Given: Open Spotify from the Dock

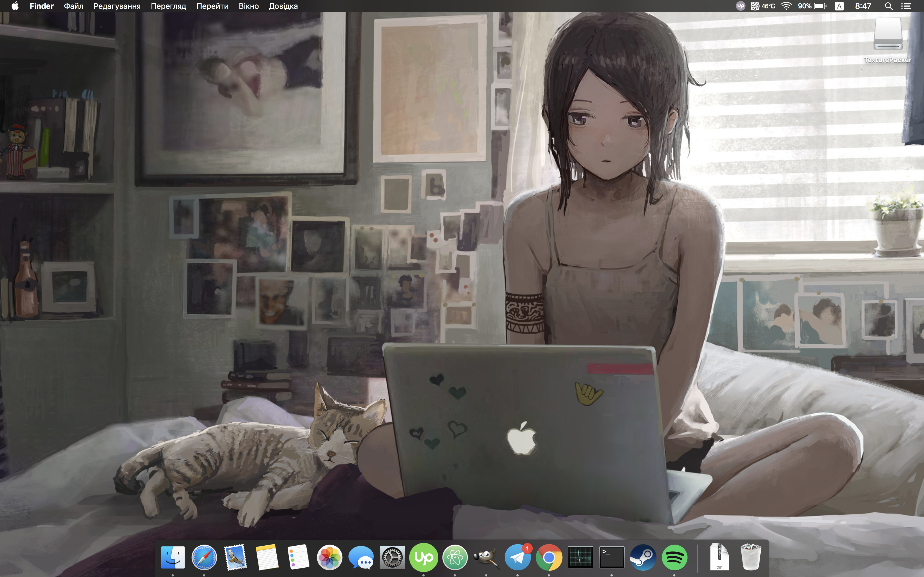Looking at the screenshot, I should pyautogui.click(x=674, y=557).
